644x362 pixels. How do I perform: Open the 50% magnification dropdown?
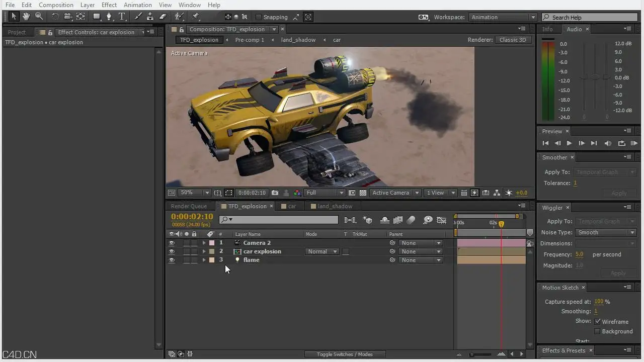tap(195, 193)
